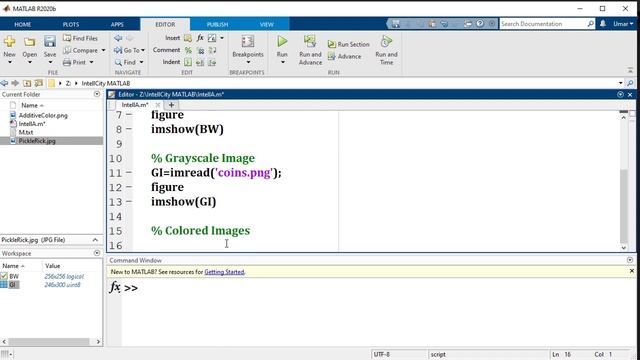Click Run Section
This screenshot has width=640, height=360.
point(349,44)
